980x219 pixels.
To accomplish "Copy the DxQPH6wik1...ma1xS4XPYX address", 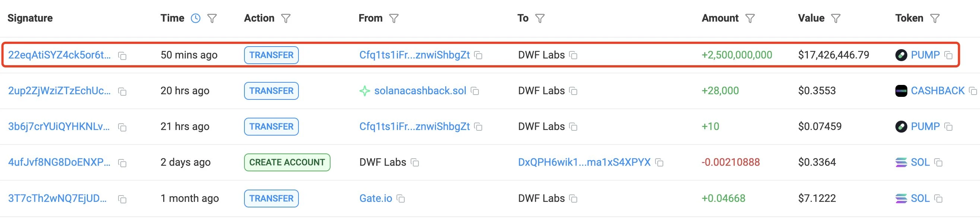I will 659,163.
